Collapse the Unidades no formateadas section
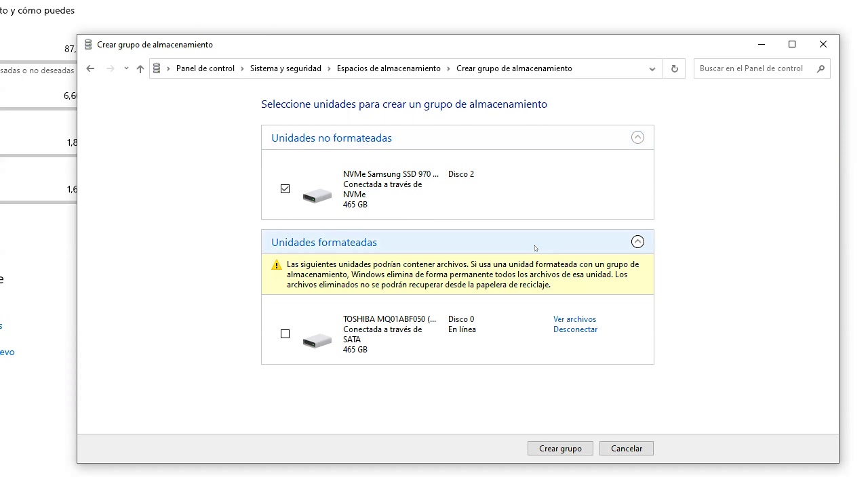Image resolution: width=868 pixels, height=488 pixels. [x=637, y=138]
